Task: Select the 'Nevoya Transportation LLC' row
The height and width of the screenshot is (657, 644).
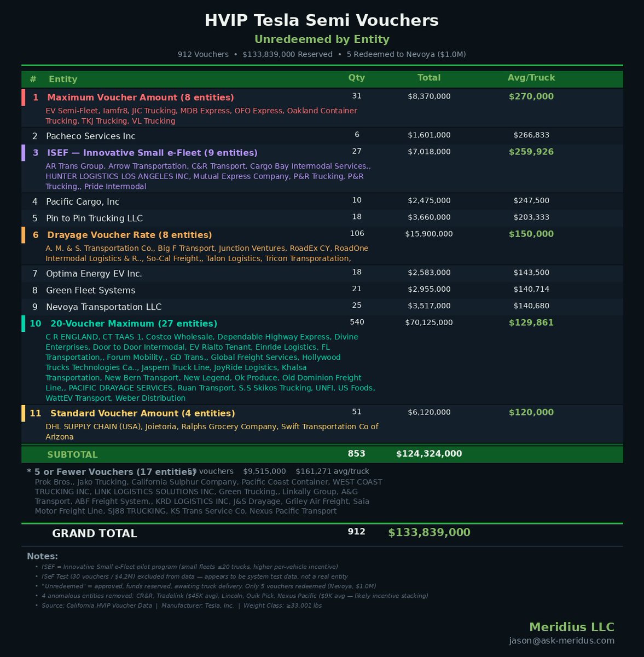Action: point(322,307)
